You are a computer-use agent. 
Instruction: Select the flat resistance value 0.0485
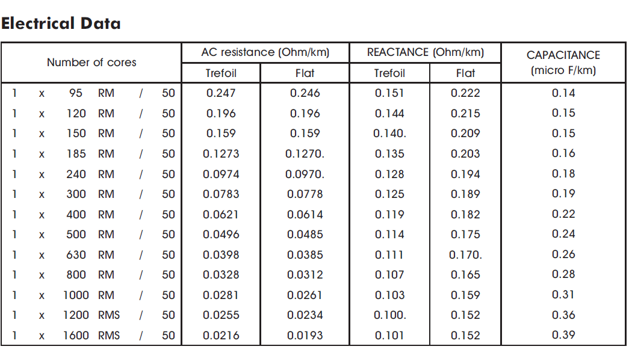(305, 235)
